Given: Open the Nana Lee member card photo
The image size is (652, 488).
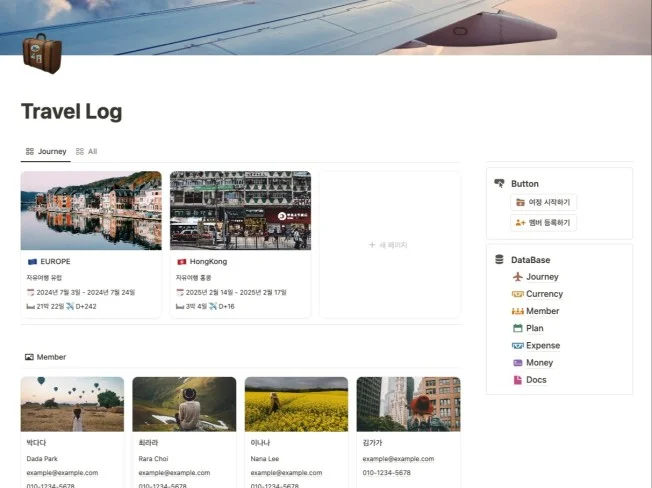Looking at the screenshot, I should (x=296, y=404).
